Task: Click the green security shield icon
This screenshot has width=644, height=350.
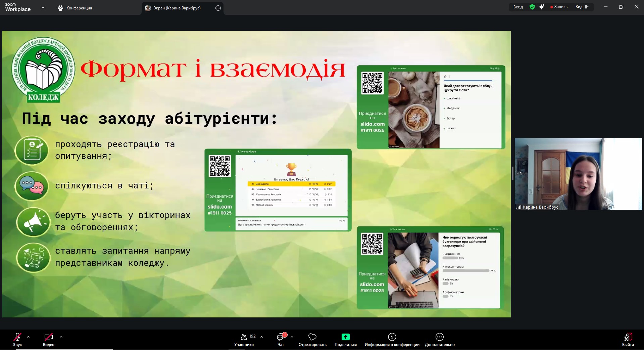Action: 532,7
